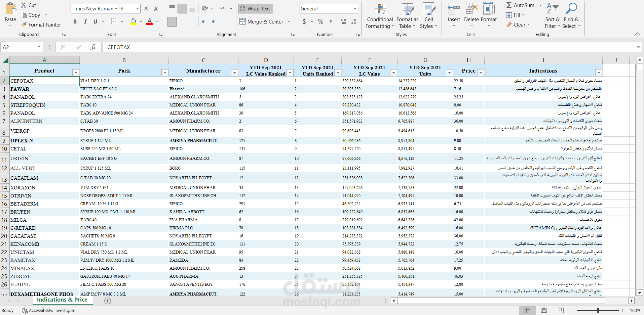Click the select-all corner triangle
This screenshot has height=315, width=644.
coord(5,60)
